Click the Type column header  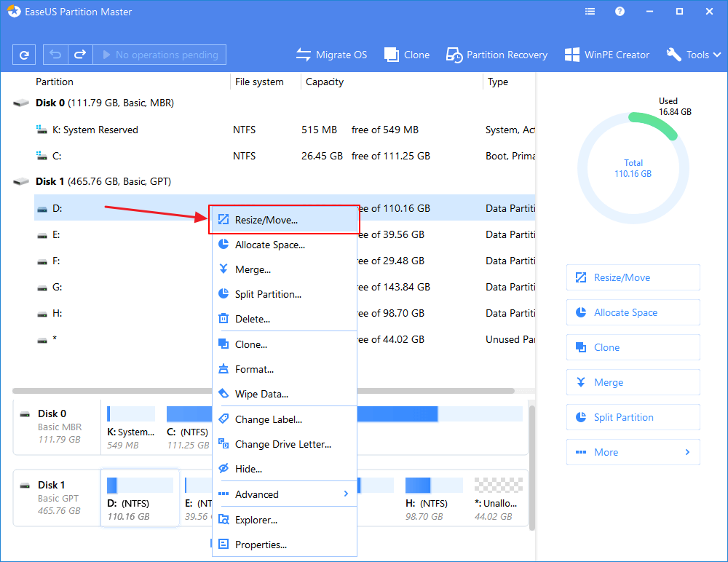coord(498,82)
